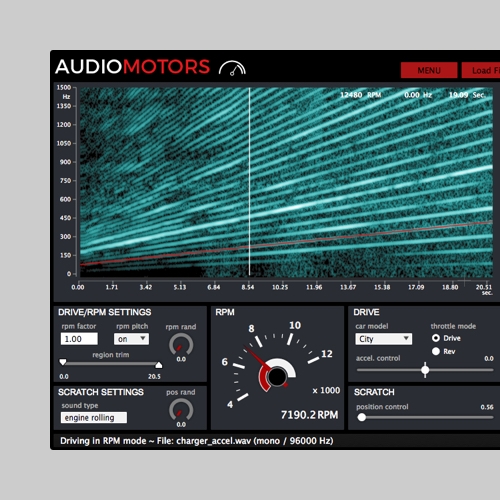
Task: Click the 0.56 position control value
Action: point(487,407)
